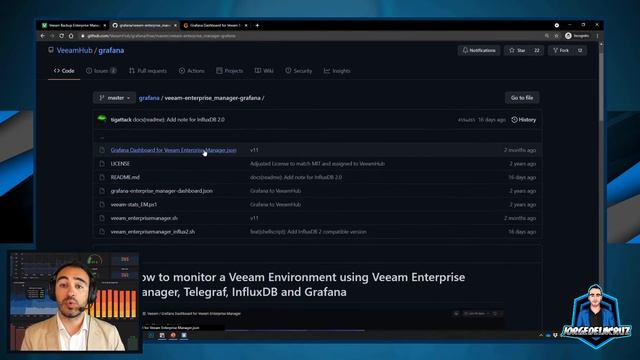Bookmark page with star icon in address bar

click(556, 36)
